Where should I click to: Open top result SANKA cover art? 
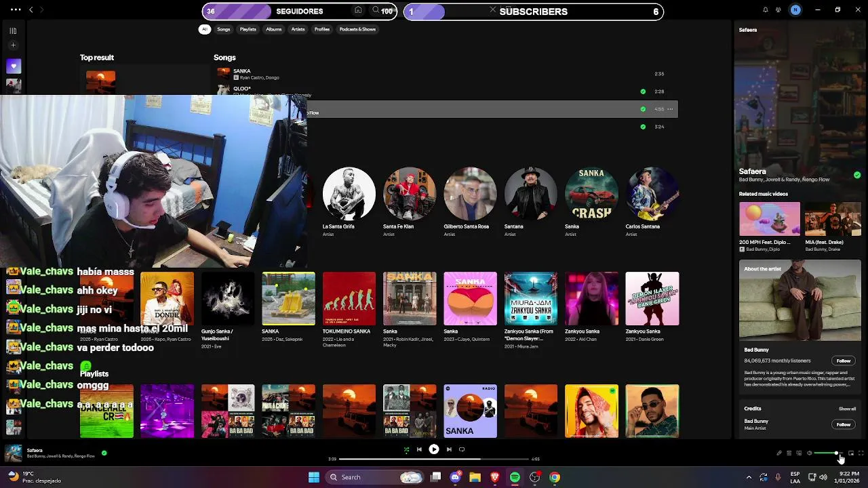click(100, 82)
